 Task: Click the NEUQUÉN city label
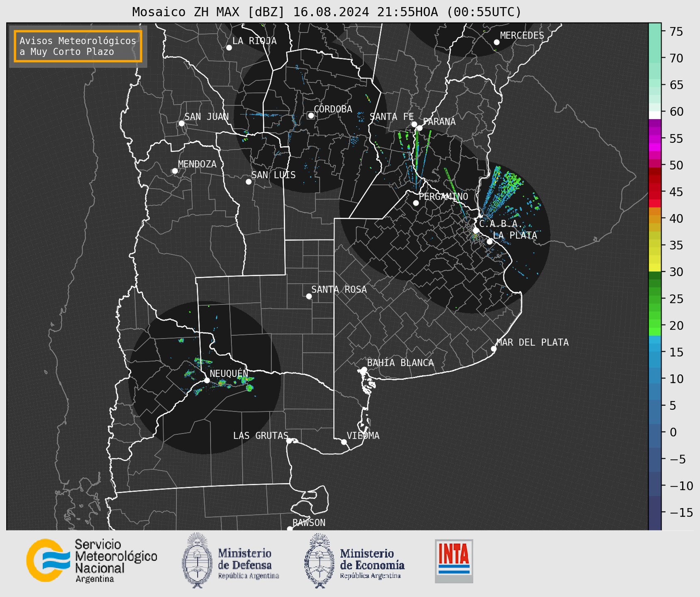click(229, 373)
